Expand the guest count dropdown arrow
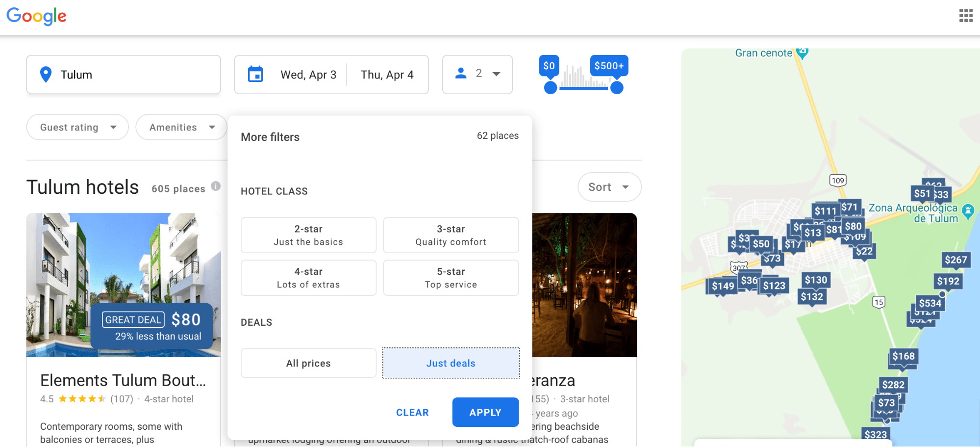 496,74
